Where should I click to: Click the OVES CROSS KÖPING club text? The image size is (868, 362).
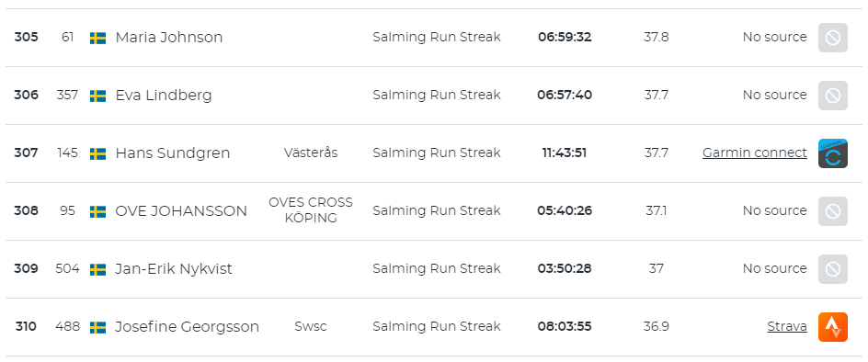[x=311, y=210]
